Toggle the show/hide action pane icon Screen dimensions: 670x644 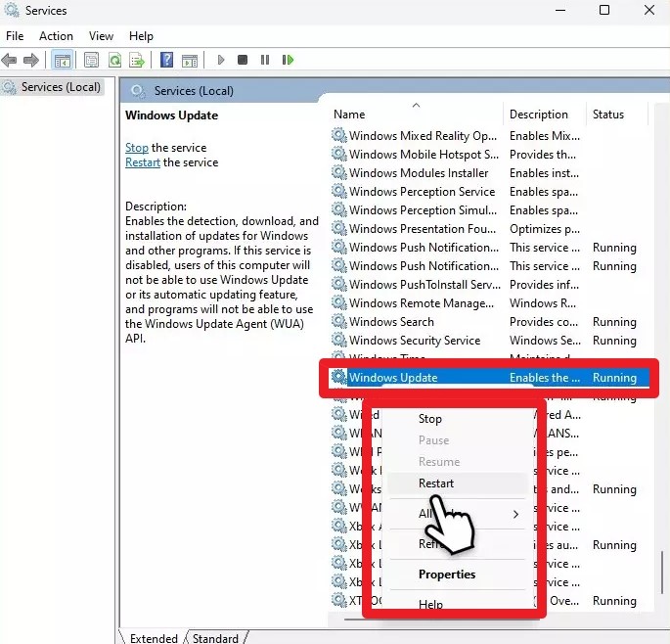click(190, 60)
